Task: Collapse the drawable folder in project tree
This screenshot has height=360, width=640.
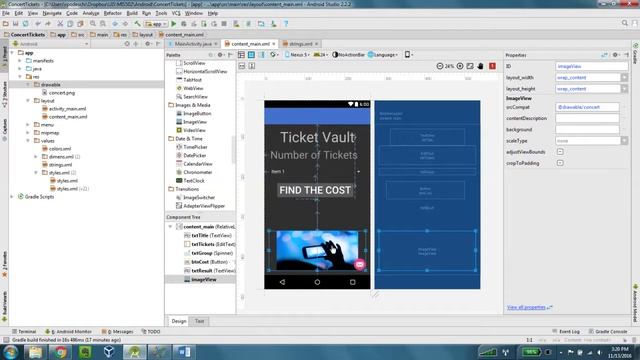Action: 28,84
